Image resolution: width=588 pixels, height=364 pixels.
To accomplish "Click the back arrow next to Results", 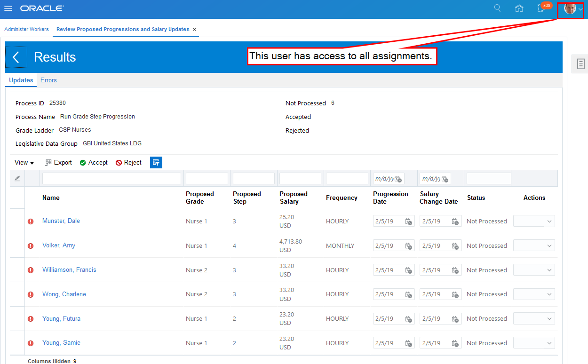I will pyautogui.click(x=16, y=57).
